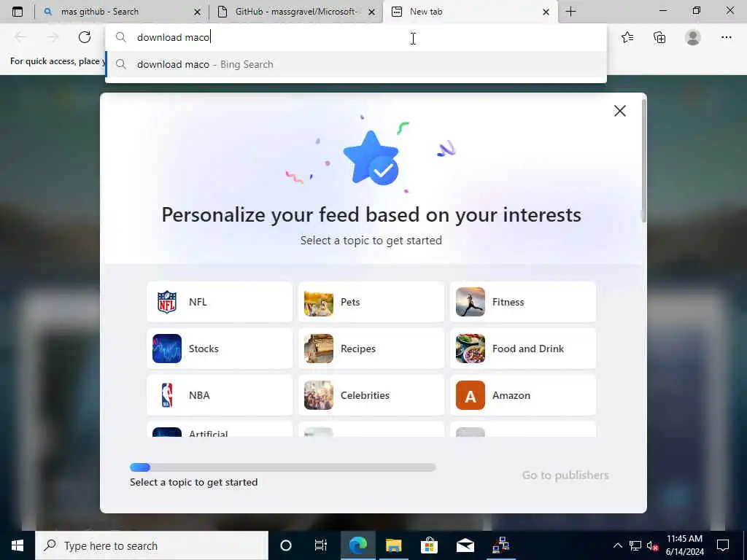Choose the Fitness topic

click(x=522, y=302)
